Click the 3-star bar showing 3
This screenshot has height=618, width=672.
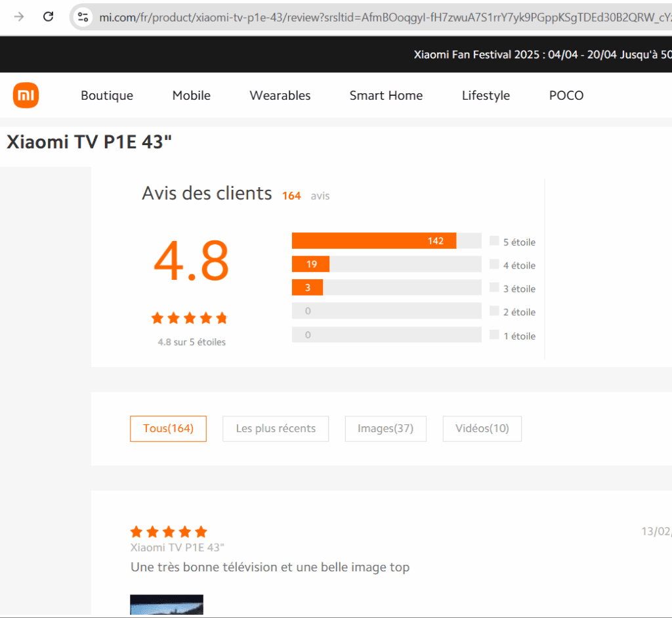387,288
